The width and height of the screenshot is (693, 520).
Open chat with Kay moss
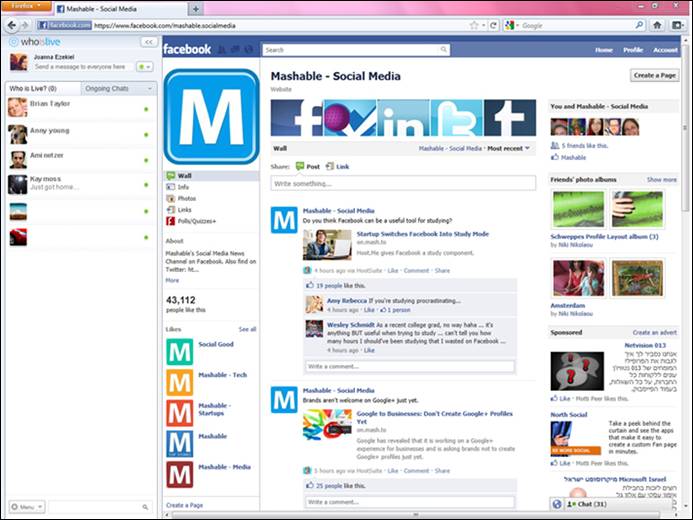coord(81,184)
